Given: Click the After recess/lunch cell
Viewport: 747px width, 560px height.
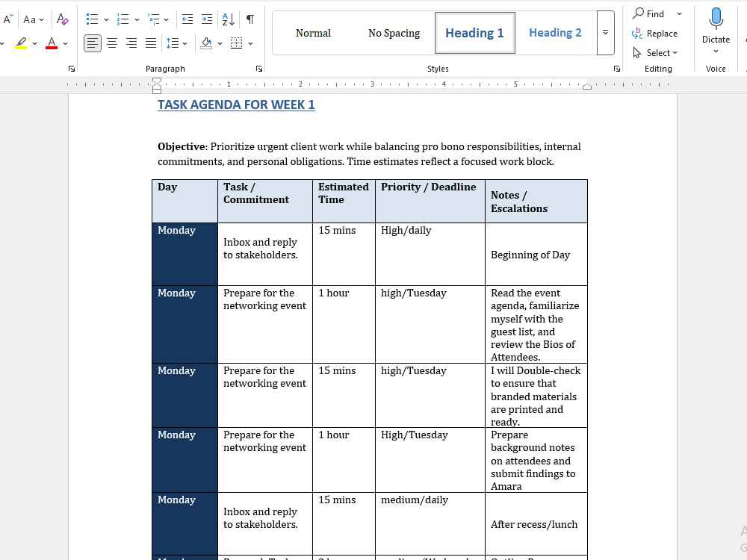Looking at the screenshot, I should point(536,524).
